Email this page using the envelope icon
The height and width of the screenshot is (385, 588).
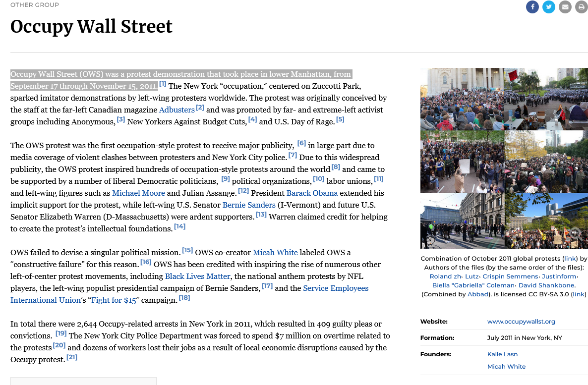[x=565, y=7]
